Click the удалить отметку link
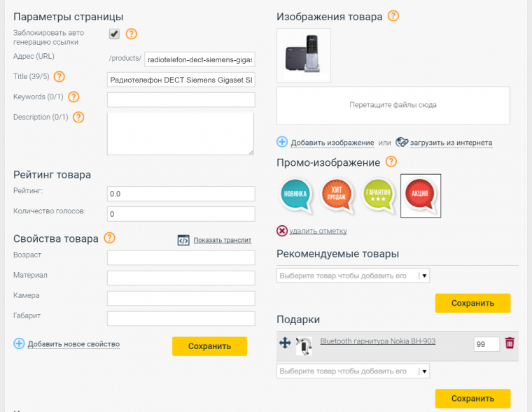Viewport: 532px width, 412px height. coord(318,231)
